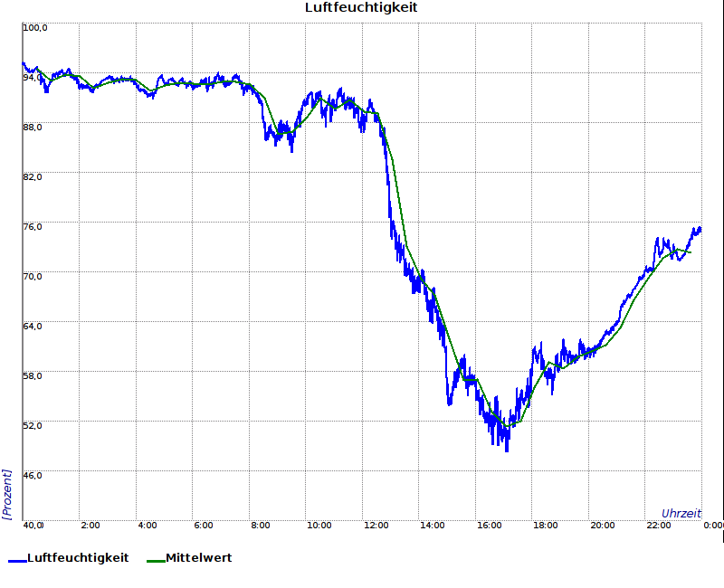Click the 70,0 y-axis tick label

pos(33,277)
